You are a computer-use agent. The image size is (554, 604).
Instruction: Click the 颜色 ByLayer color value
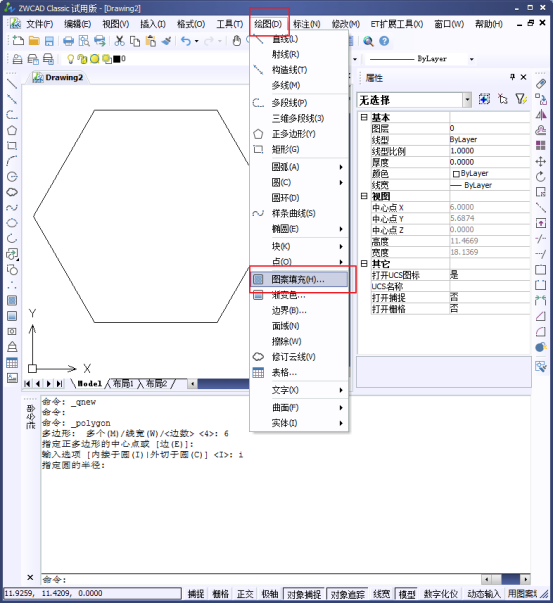tap(489, 174)
